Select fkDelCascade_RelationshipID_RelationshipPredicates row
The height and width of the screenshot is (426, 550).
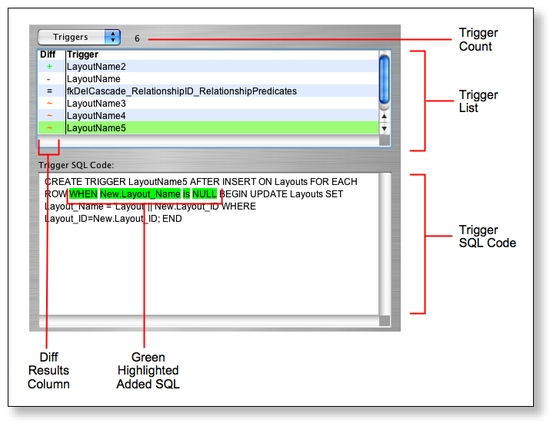[208, 91]
